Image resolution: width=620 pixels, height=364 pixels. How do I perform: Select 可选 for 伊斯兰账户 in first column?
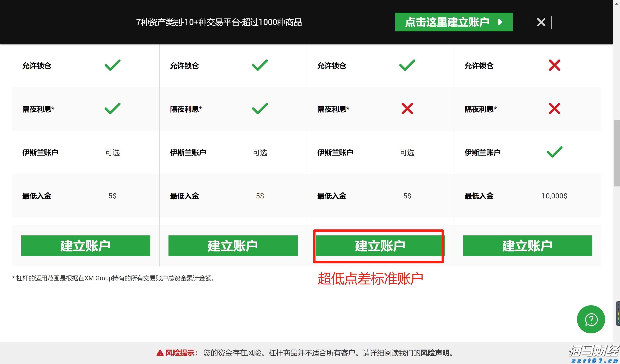click(x=113, y=153)
